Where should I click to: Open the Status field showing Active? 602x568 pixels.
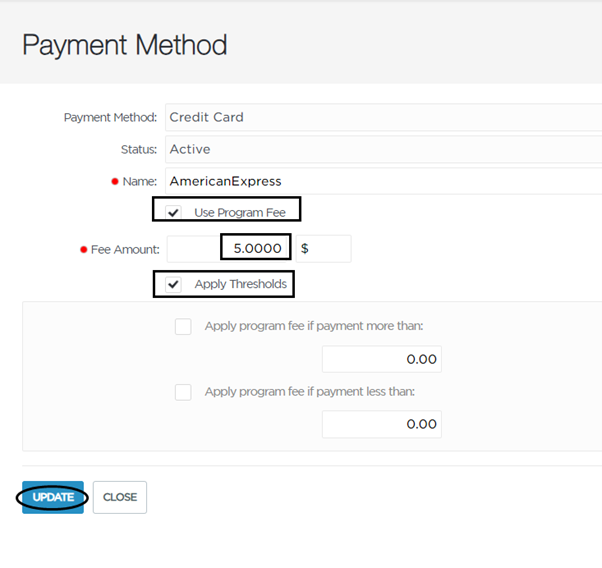pyautogui.click(x=384, y=149)
